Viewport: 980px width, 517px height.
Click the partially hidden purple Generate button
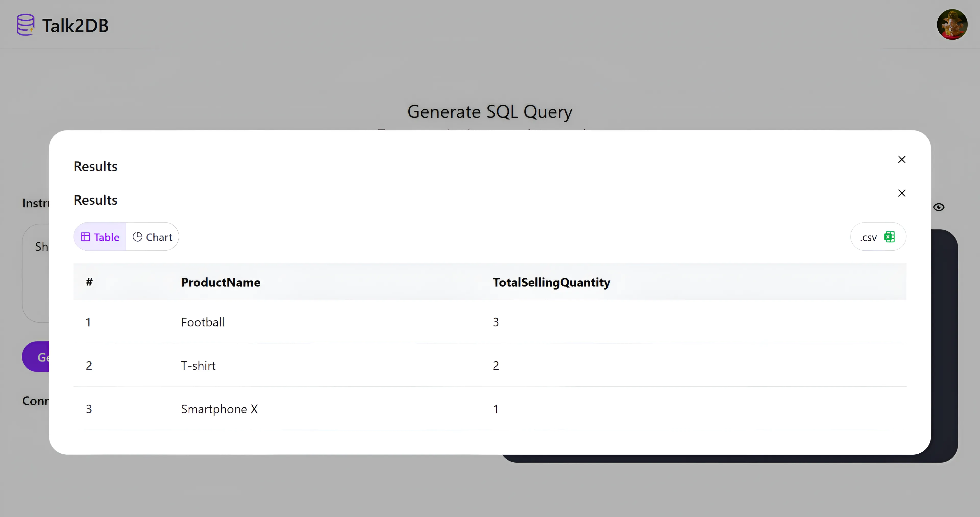36,357
